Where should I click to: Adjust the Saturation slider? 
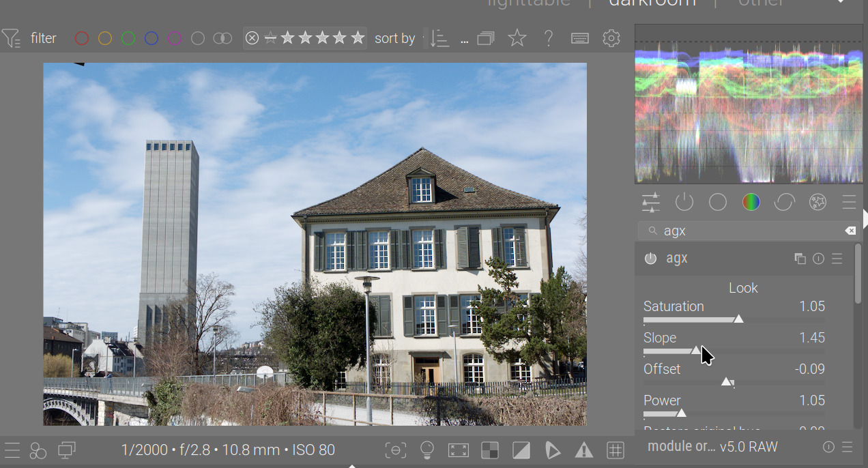point(738,319)
